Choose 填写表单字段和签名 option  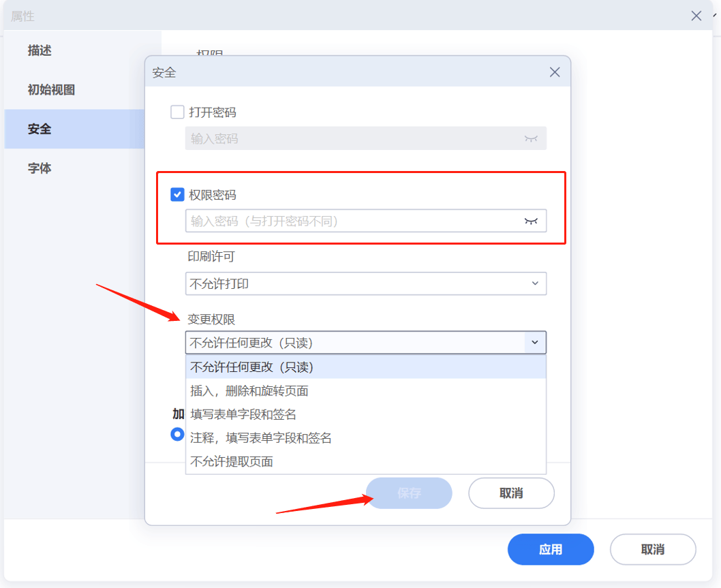pyautogui.click(x=365, y=414)
